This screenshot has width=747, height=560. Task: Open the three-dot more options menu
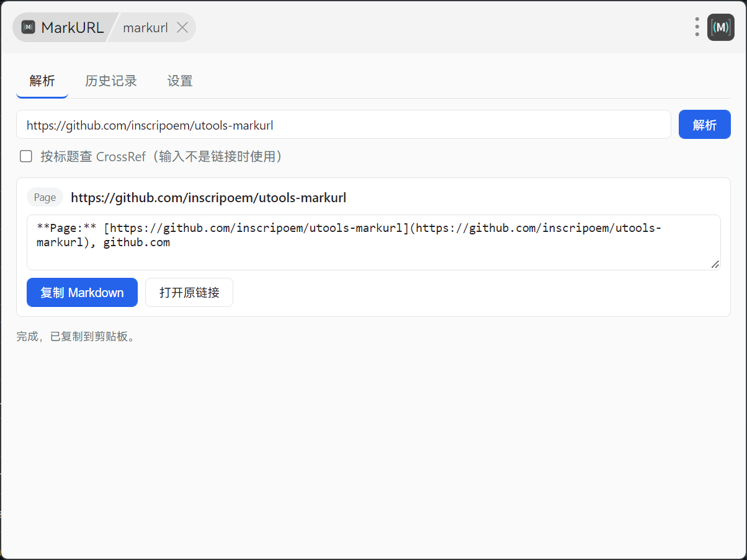coord(697,27)
